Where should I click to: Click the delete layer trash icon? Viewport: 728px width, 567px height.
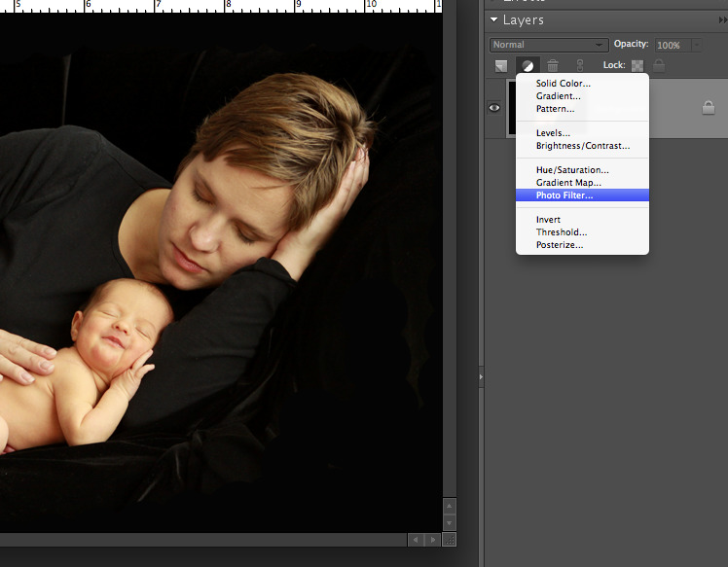(553, 65)
